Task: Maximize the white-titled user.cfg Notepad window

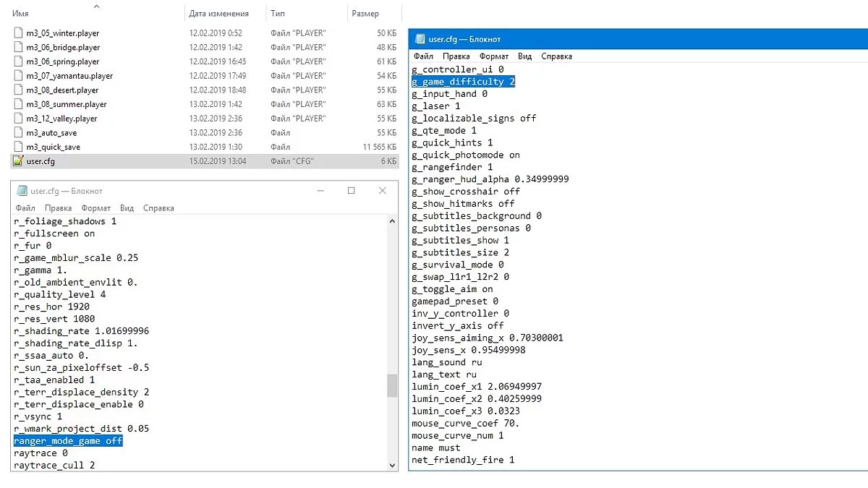Action: coord(351,191)
